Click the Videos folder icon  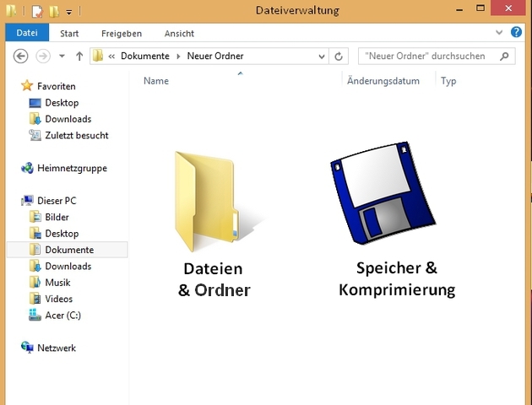[x=35, y=299]
